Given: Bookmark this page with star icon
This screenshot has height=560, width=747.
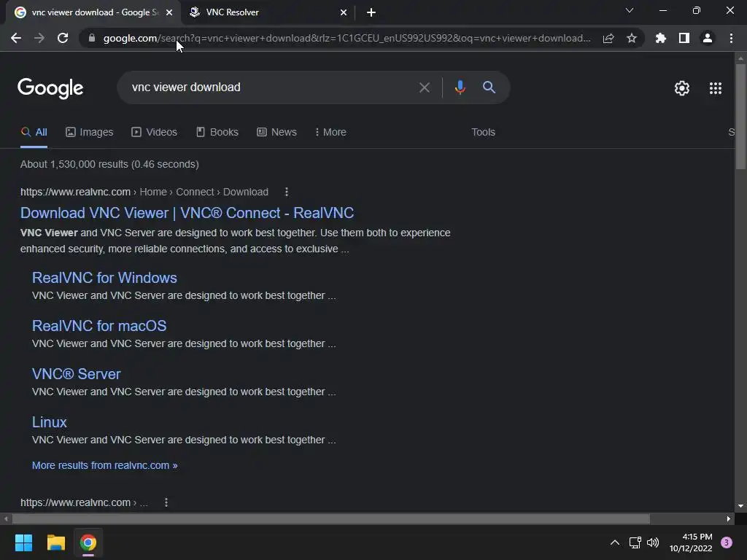Looking at the screenshot, I should pos(632,38).
